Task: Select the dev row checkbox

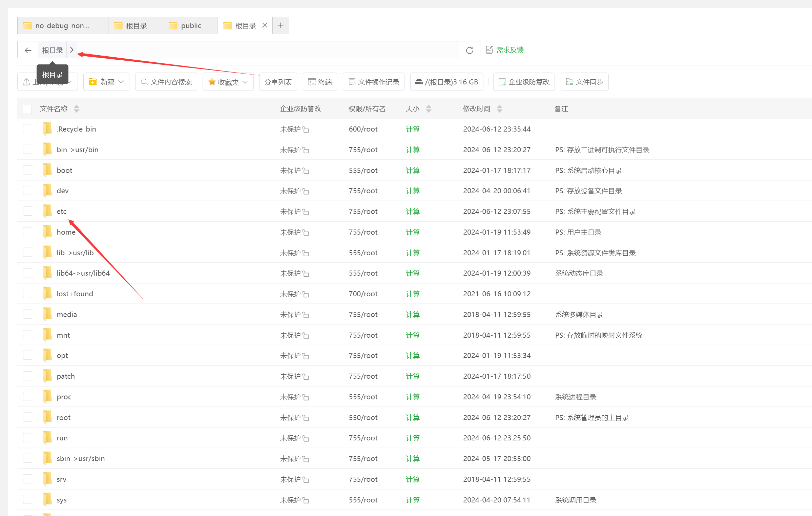Action: coord(27,191)
